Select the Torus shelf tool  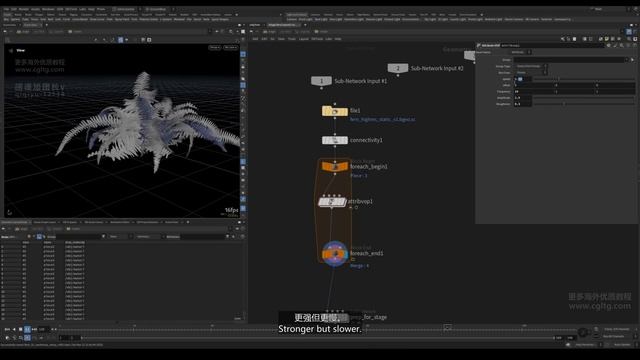coord(34,19)
